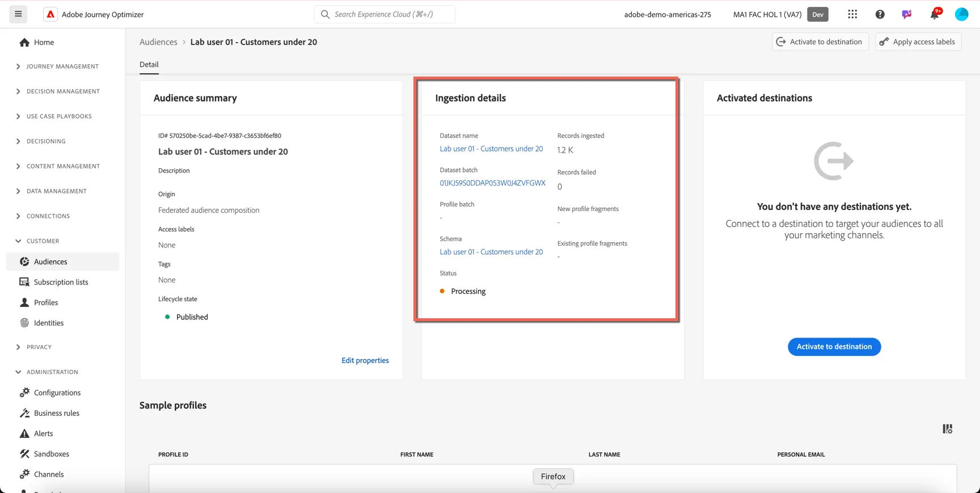Select the Detail tab
Viewport: 980px width, 493px height.
click(149, 65)
